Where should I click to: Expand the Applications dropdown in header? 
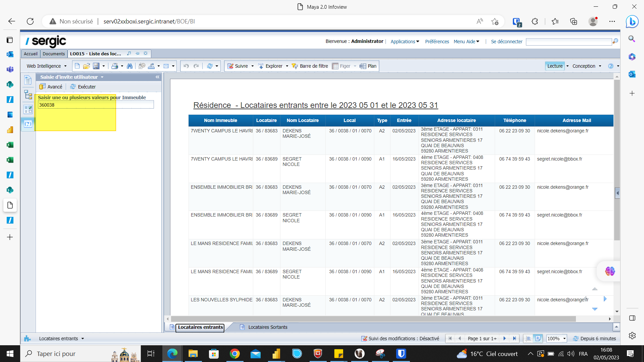[x=405, y=42]
